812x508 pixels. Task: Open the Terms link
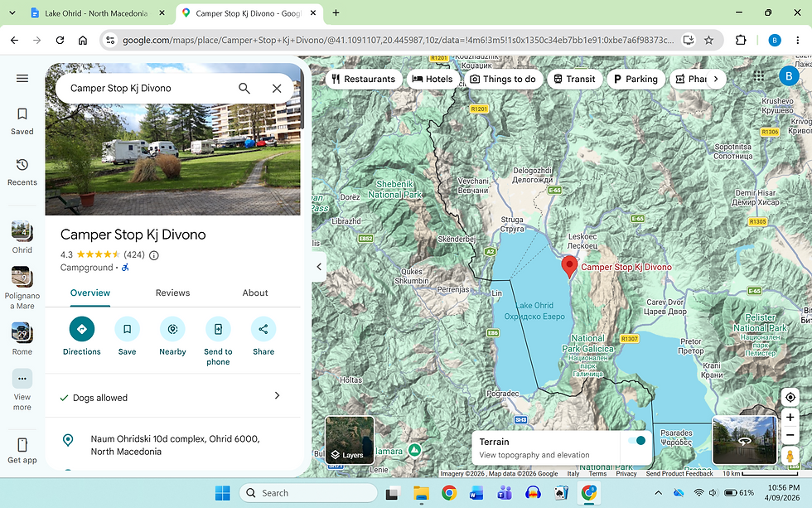pos(597,473)
